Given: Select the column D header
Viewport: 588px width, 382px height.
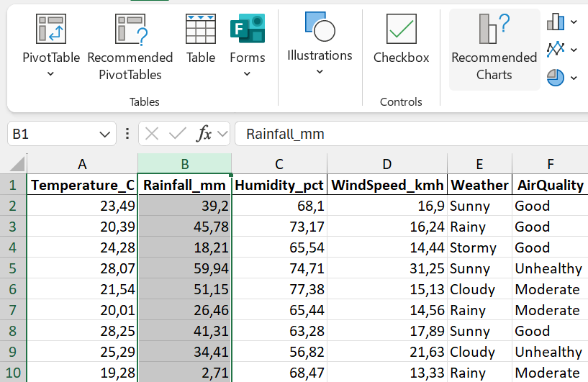Looking at the screenshot, I should point(387,164).
